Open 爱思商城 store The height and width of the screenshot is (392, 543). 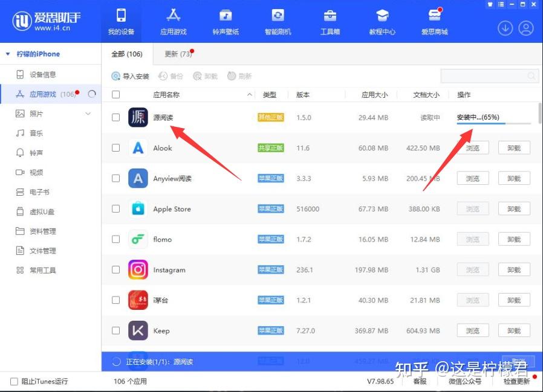434,22
